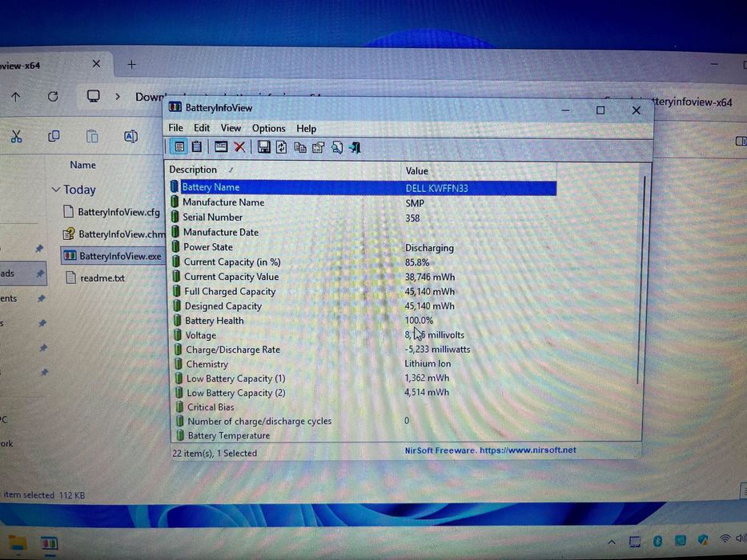
Task: Open the View menu in BatteryInfoView
Action: pos(231,128)
